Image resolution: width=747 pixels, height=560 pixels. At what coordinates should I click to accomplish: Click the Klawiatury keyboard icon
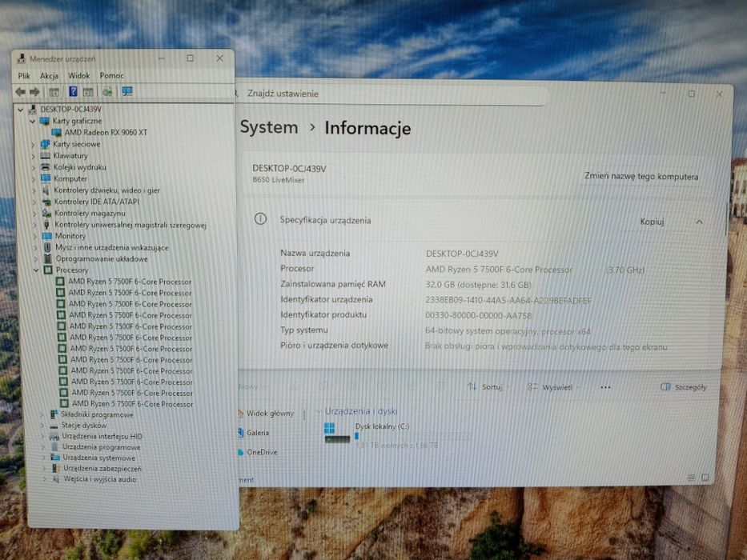click(x=46, y=156)
